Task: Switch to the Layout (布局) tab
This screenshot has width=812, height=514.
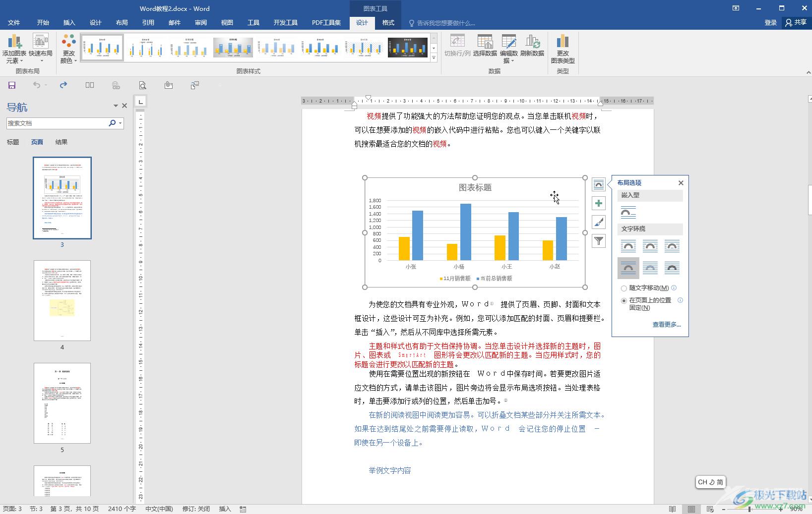Action: pyautogui.click(x=122, y=23)
